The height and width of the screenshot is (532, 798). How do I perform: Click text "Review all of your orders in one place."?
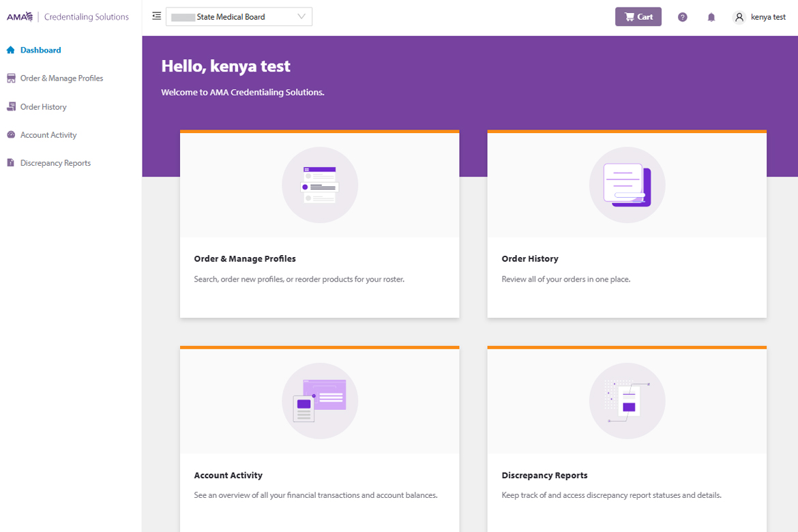tap(566, 279)
